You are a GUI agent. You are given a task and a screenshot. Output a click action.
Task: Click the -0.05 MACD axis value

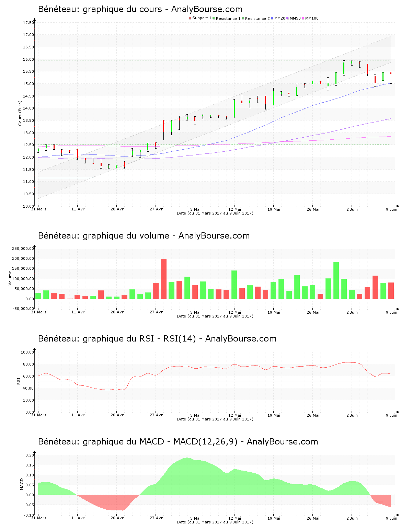coord(29,505)
